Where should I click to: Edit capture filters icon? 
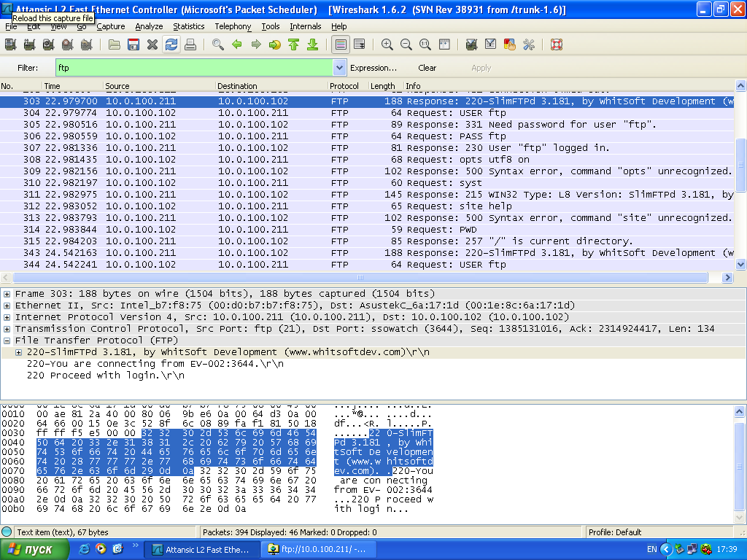click(472, 44)
